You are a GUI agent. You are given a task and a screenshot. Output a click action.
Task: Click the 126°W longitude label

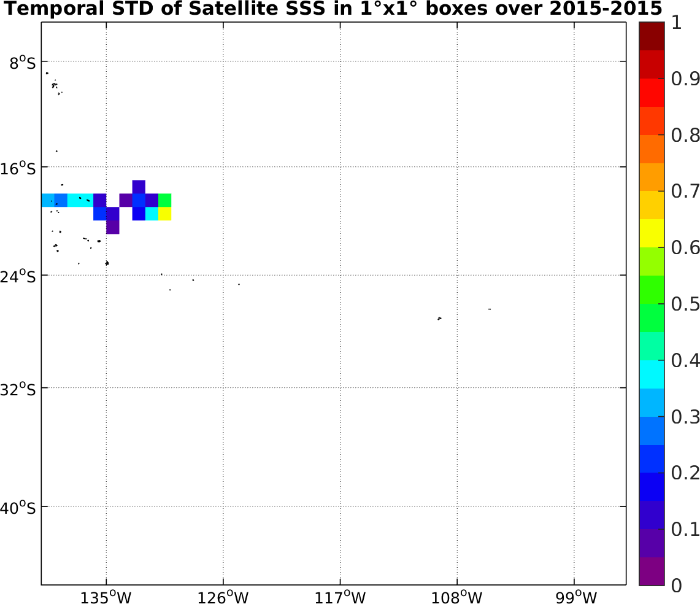[223, 597]
